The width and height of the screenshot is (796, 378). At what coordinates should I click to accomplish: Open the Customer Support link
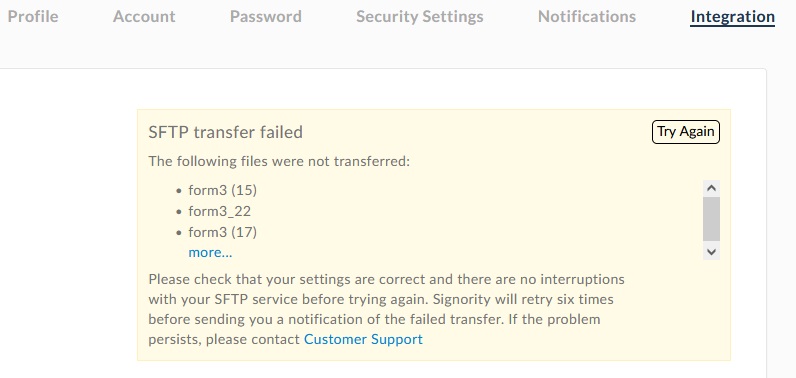coord(363,339)
